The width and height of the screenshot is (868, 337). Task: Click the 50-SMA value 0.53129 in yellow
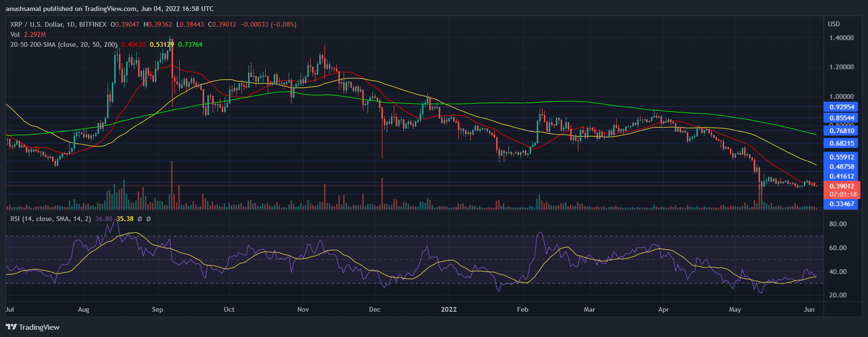point(162,44)
